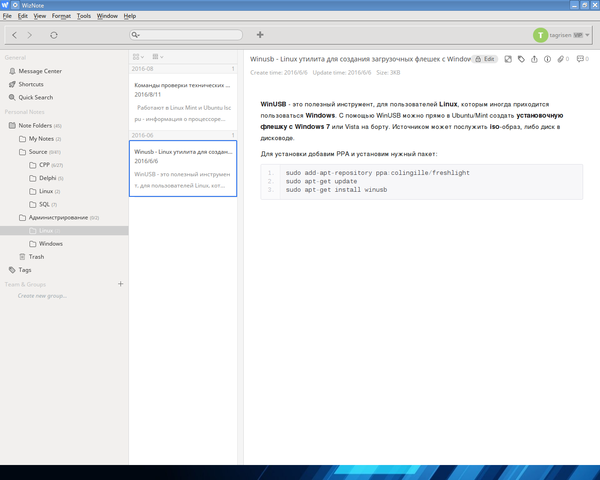This screenshot has width=600, height=480.
Task: Click the sync refresh icon in toolbar
Action: click(53, 35)
